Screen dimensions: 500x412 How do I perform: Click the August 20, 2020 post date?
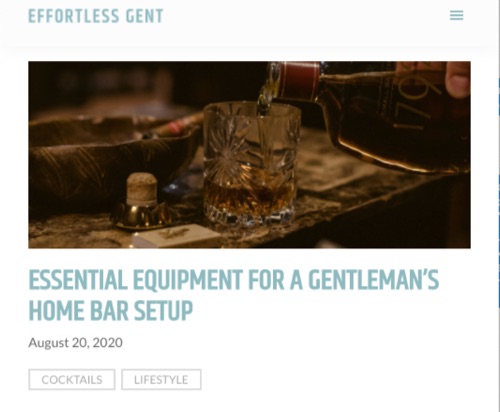pyautogui.click(x=75, y=343)
